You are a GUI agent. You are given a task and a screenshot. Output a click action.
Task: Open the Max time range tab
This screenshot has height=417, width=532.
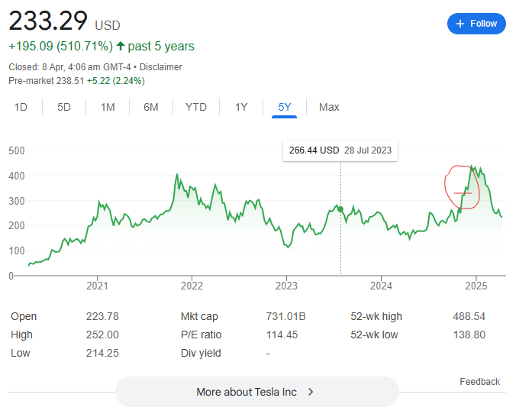[329, 108]
